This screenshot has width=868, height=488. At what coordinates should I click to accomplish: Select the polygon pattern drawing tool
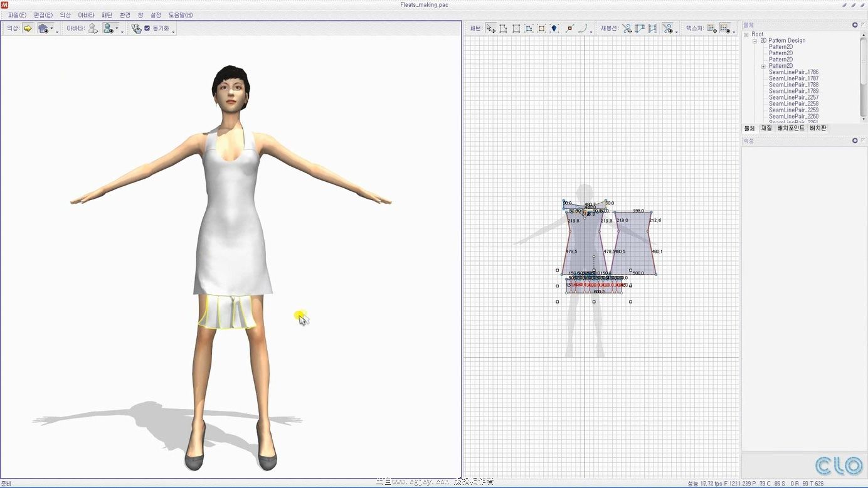[x=503, y=28]
